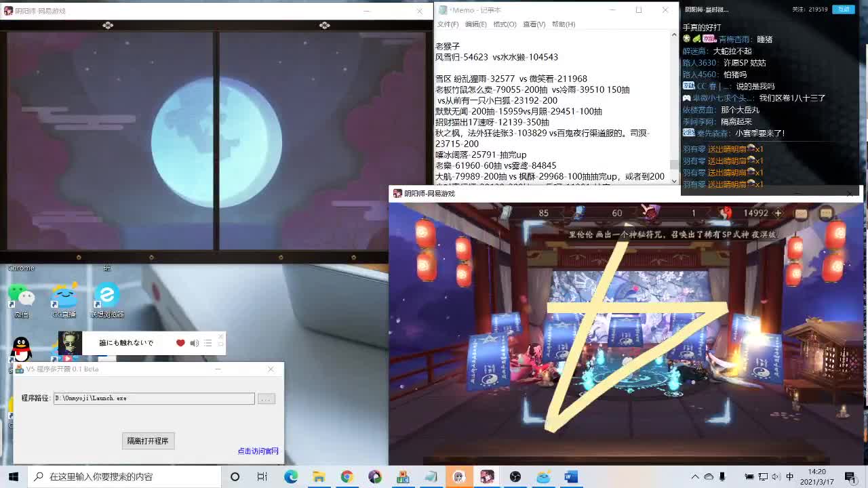Open Google Chrome from the taskbar
Screen dimensions: 868x488
pyautogui.click(x=347, y=476)
